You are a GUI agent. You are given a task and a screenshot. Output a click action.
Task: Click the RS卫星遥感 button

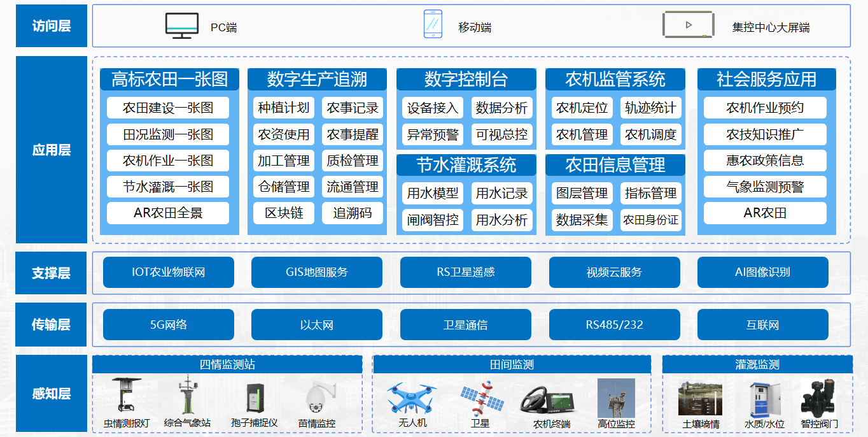tap(466, 273)
